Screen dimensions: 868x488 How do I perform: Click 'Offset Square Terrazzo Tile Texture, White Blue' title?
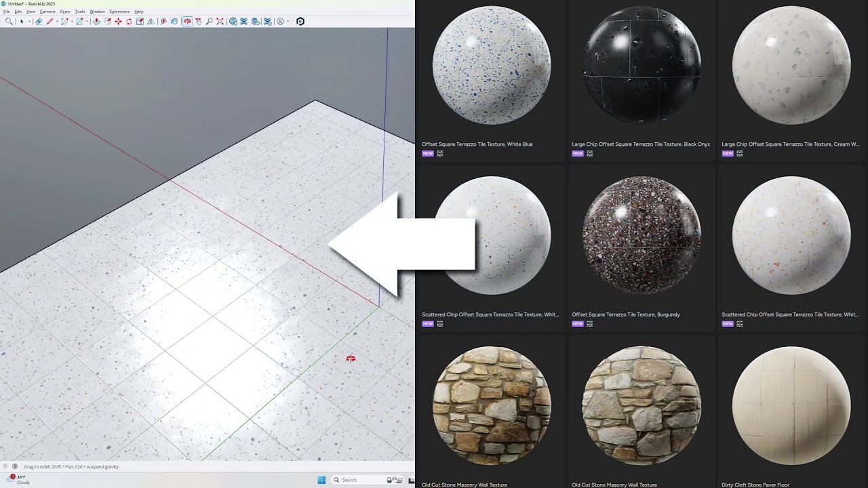[x=477, y=144]
